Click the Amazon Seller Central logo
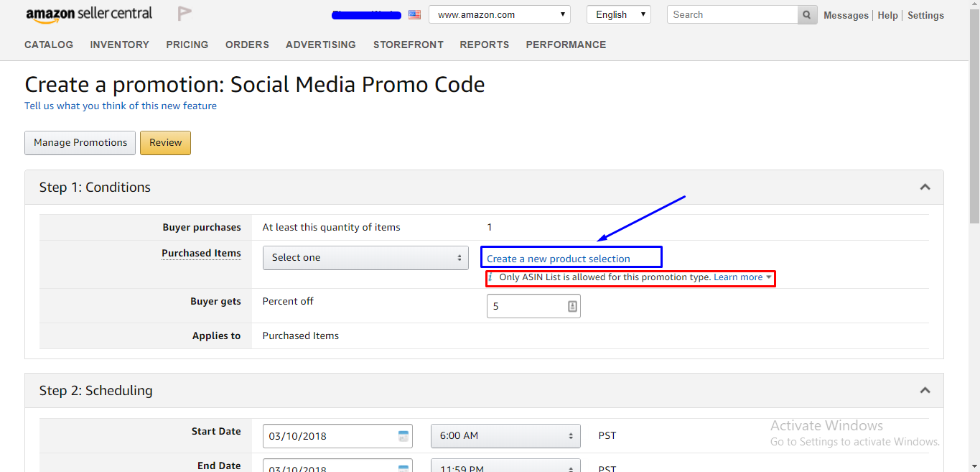980x472 pixels. 89,14
